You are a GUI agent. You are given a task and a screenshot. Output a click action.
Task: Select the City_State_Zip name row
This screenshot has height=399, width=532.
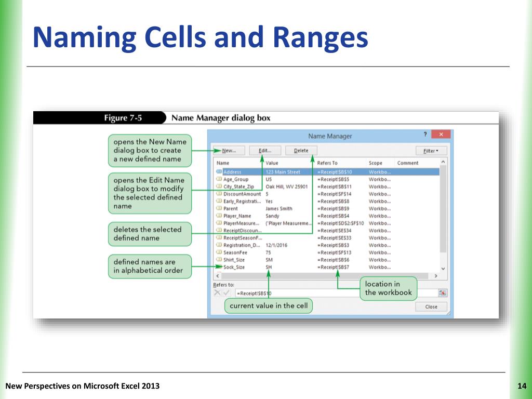tap(327, 187)
